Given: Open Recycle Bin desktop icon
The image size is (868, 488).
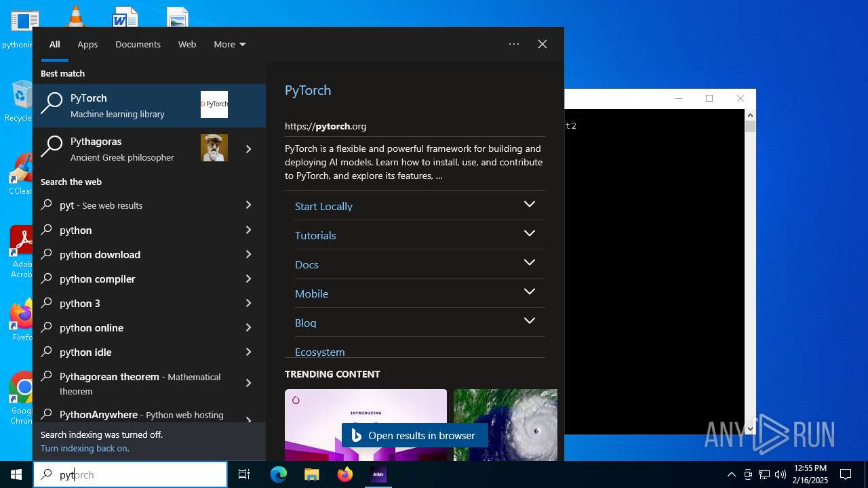Looking at the screenshot, I should coord(20,100).
